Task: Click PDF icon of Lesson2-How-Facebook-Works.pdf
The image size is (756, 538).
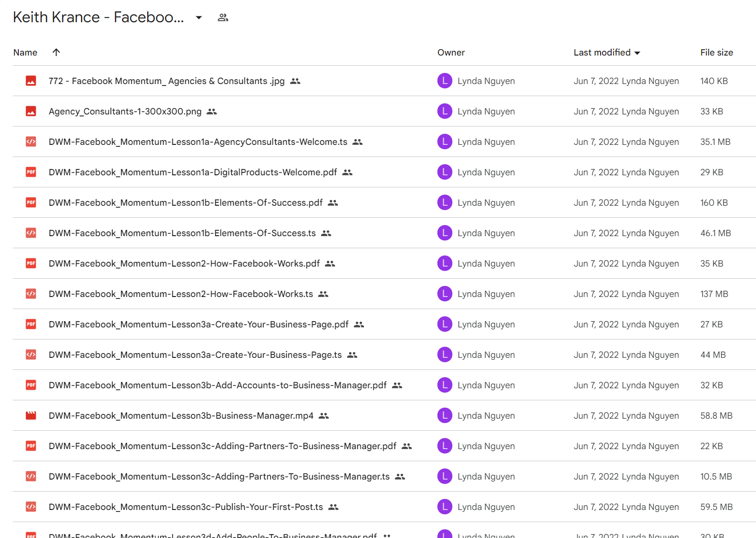Action: point(31,263)
